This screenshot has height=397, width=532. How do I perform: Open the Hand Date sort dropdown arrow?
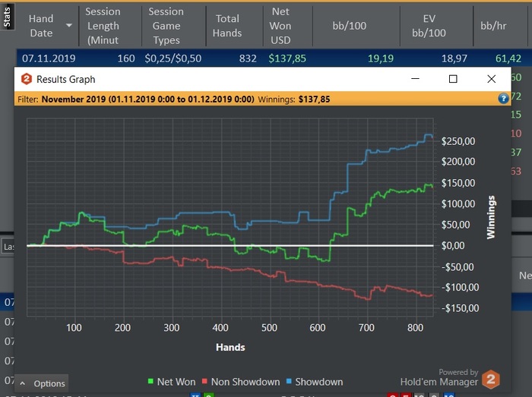(69, 25)
